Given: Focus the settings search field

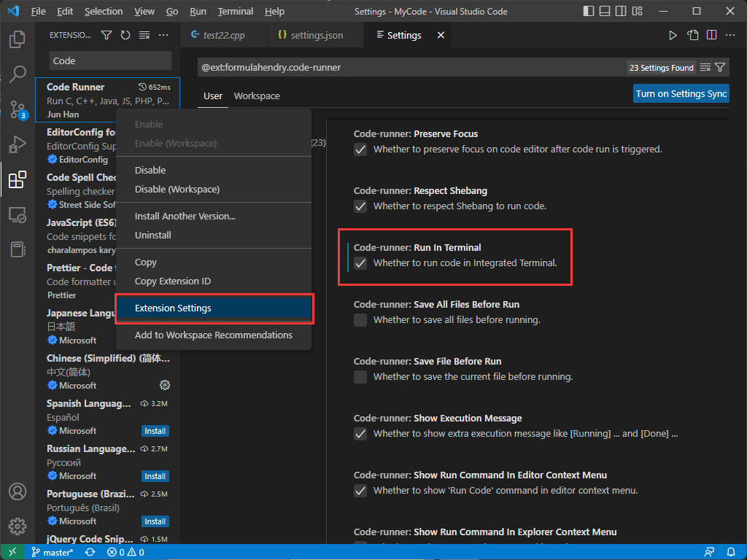Looking at the screenshot, I should point(412,68).
